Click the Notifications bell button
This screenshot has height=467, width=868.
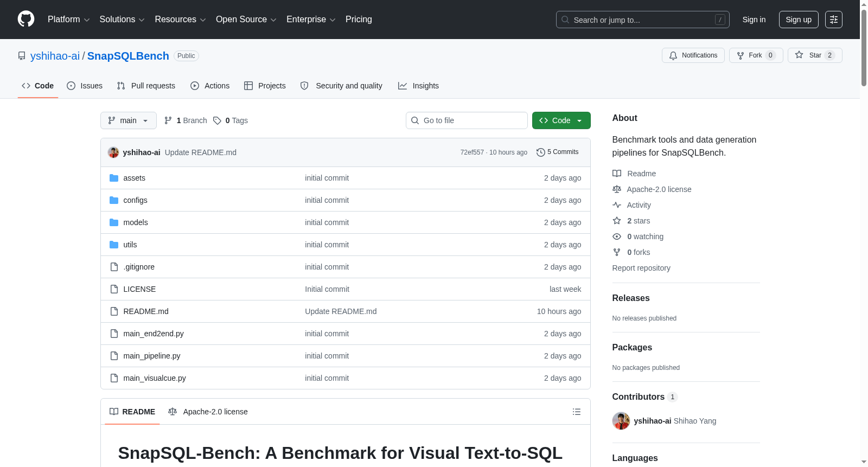click(693, 55)
